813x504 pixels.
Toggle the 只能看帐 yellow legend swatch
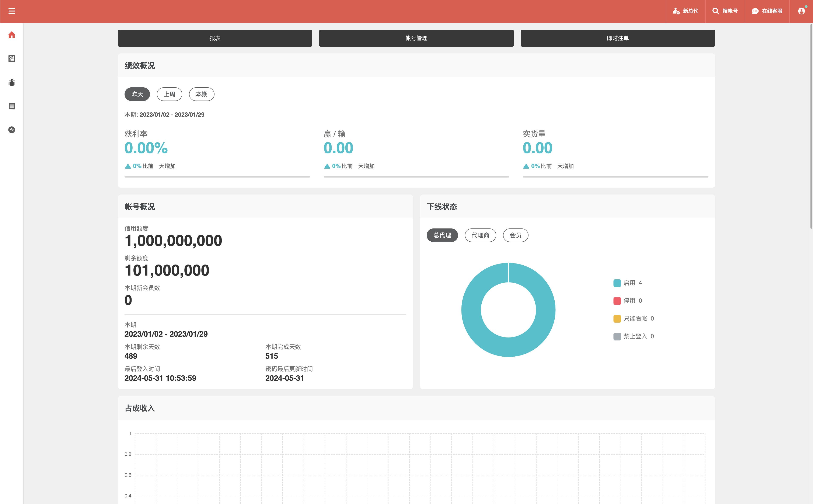click(x=617, y=319)
